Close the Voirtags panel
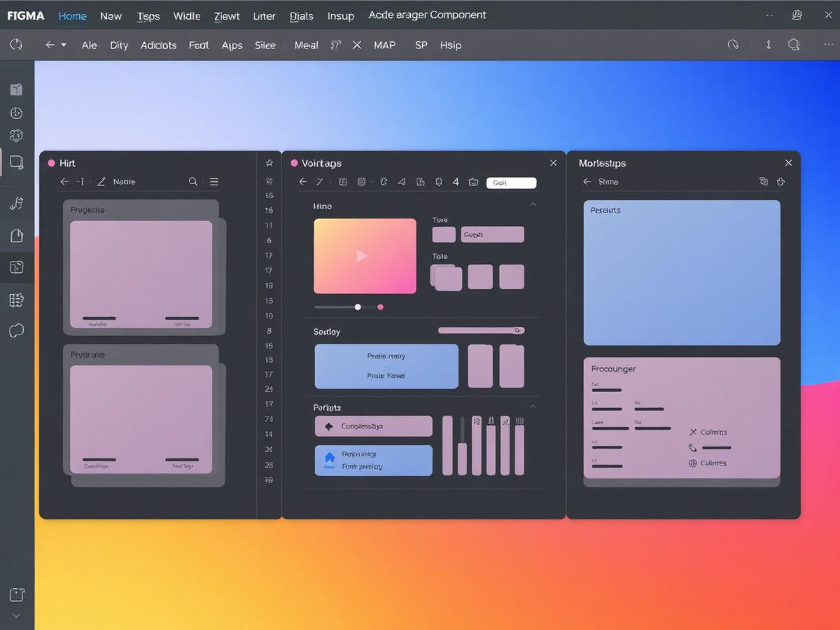 click(553, 162)
